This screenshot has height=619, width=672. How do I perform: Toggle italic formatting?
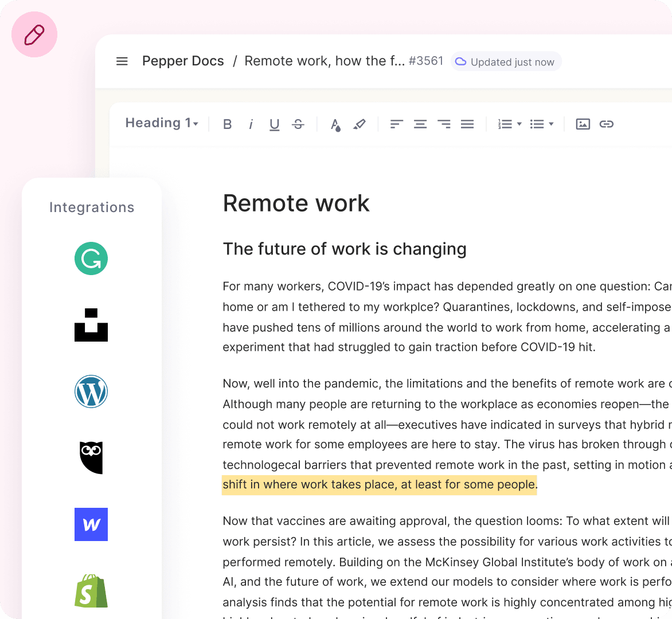pyautogui.click(x=251, y=124)
